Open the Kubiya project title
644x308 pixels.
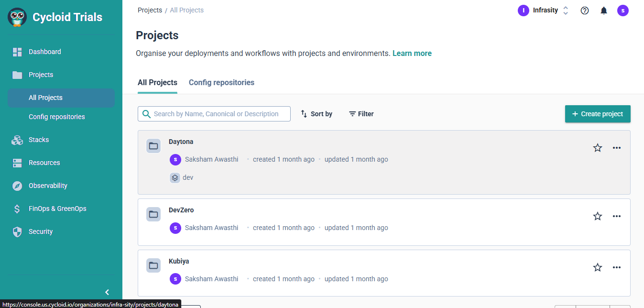(179, 261)
